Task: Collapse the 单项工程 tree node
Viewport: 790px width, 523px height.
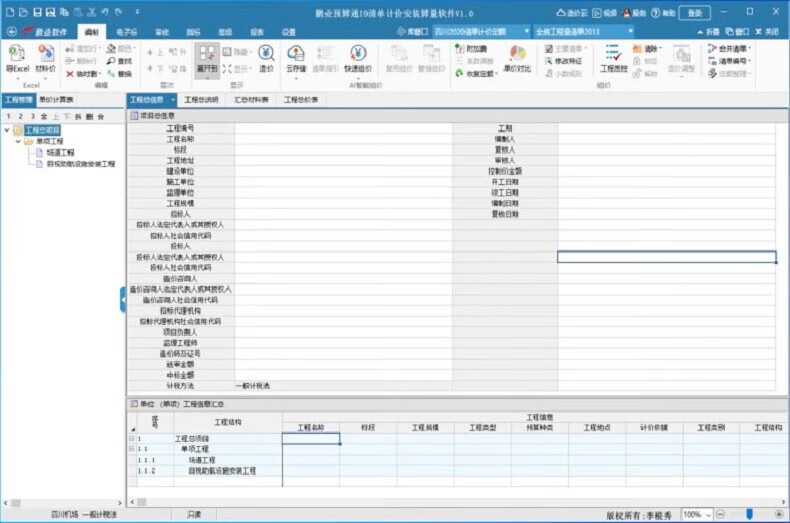Action: click(x=17, y=141)
